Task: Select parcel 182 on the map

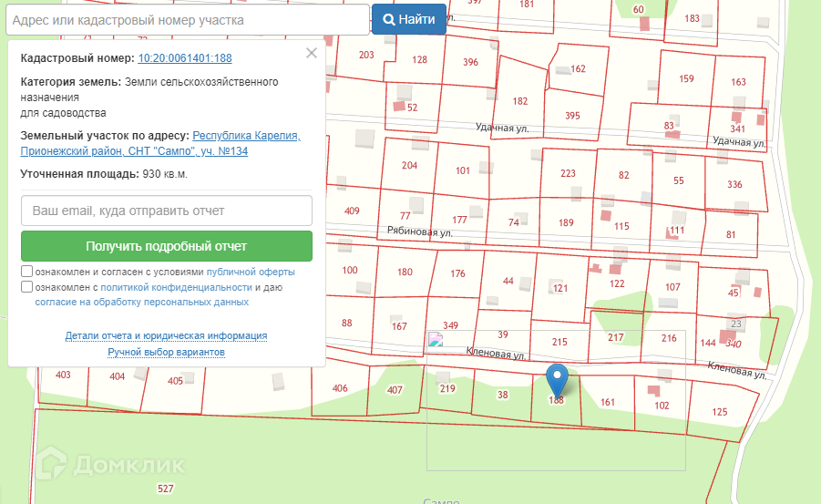Action: coord(520,101)
